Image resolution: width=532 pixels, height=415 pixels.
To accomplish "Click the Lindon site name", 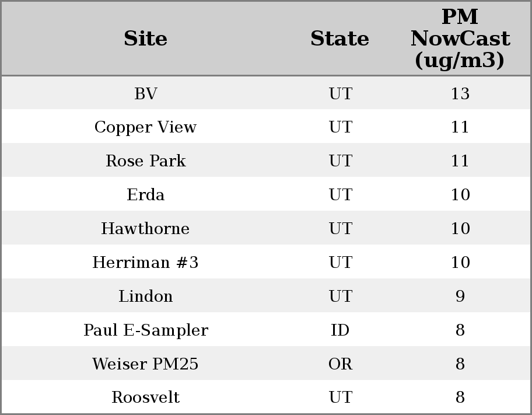I will coord(145,297).
